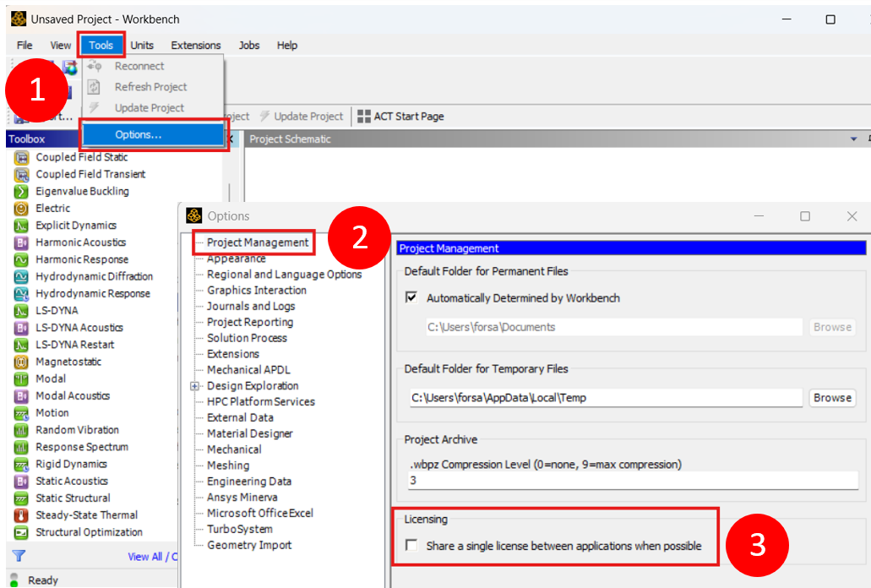871x588 pixels.
Task: Click the LS-DYNA Restart icon
Action: click(21, 345)
